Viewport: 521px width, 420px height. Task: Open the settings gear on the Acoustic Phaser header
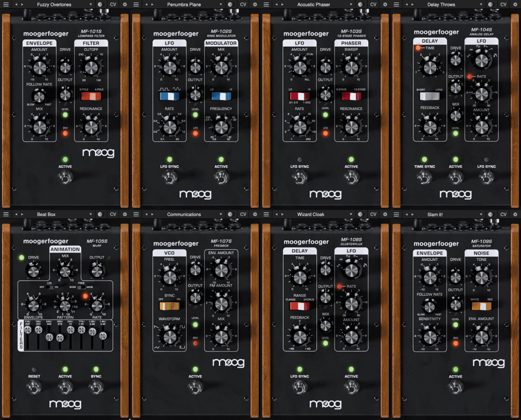coord(385,4)
